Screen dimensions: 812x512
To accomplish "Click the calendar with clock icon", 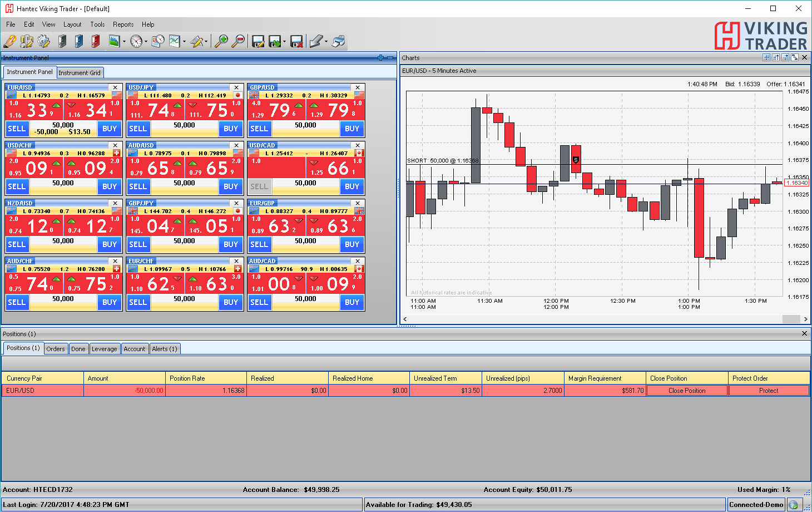I will click(159, 41).
